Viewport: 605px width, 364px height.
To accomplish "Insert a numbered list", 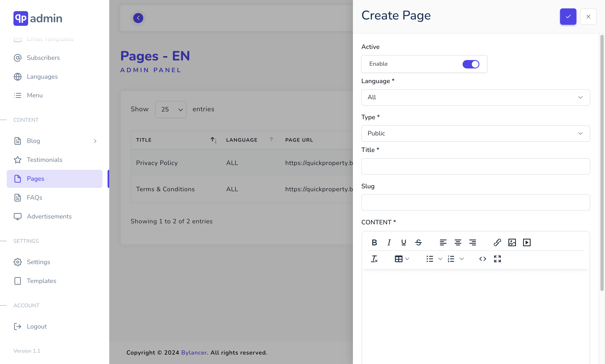I will point(451,259).
